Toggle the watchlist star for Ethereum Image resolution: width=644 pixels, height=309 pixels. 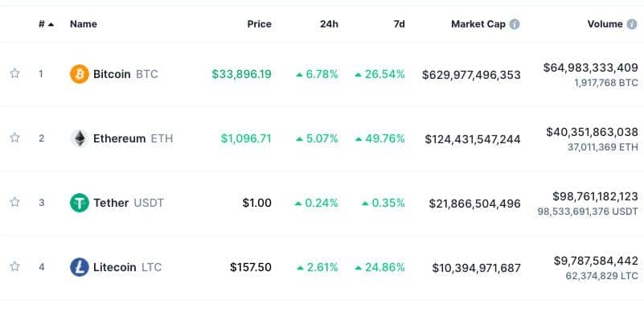14,138
